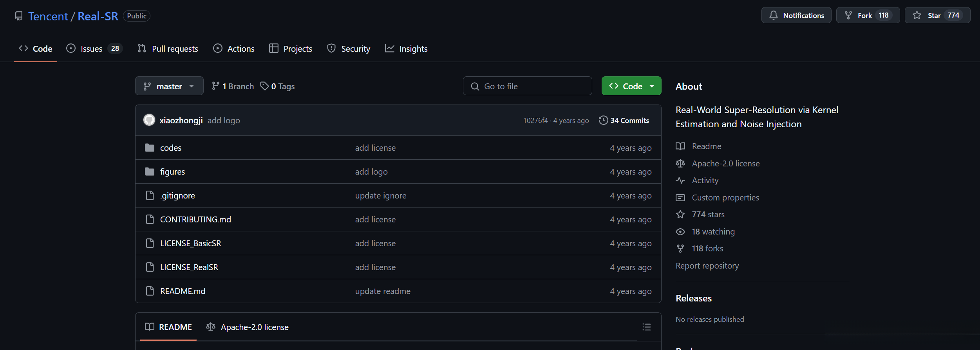
Task: View the 34 Commits history
Action: [629, 121]
